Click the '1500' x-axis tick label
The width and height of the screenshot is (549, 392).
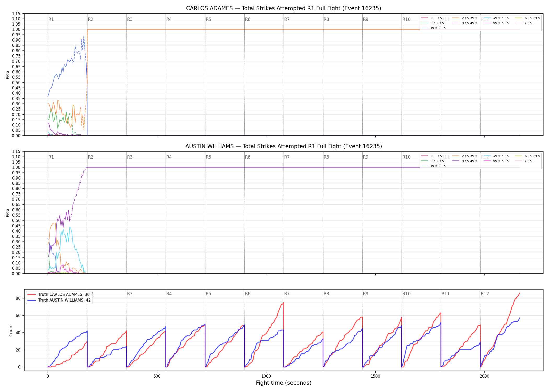click(375, 376)
